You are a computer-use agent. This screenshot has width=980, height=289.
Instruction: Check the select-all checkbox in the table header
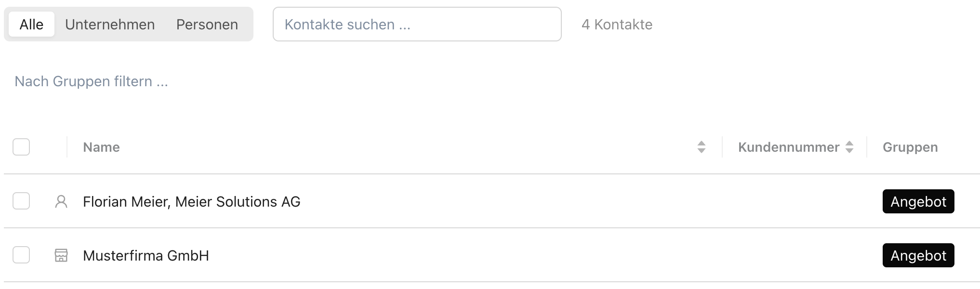[21, 147]
